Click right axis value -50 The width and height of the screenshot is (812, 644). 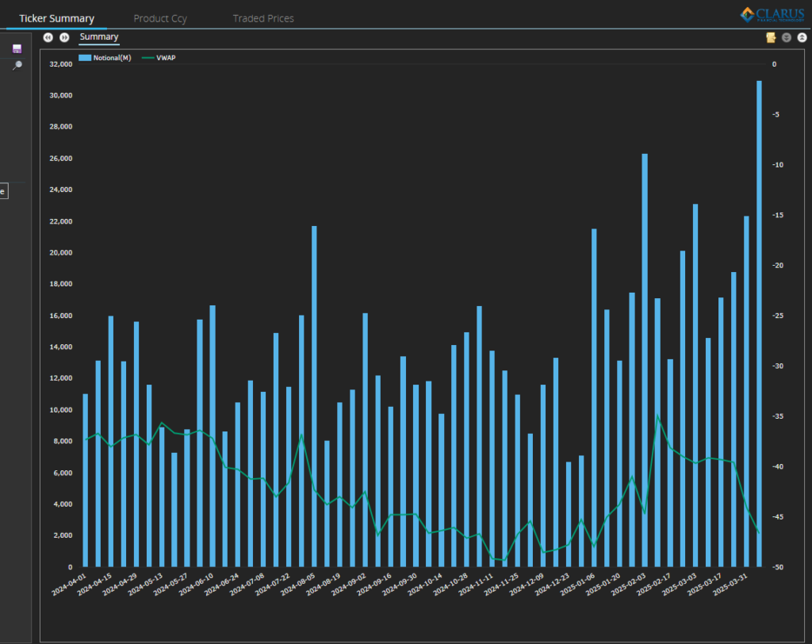777,567
